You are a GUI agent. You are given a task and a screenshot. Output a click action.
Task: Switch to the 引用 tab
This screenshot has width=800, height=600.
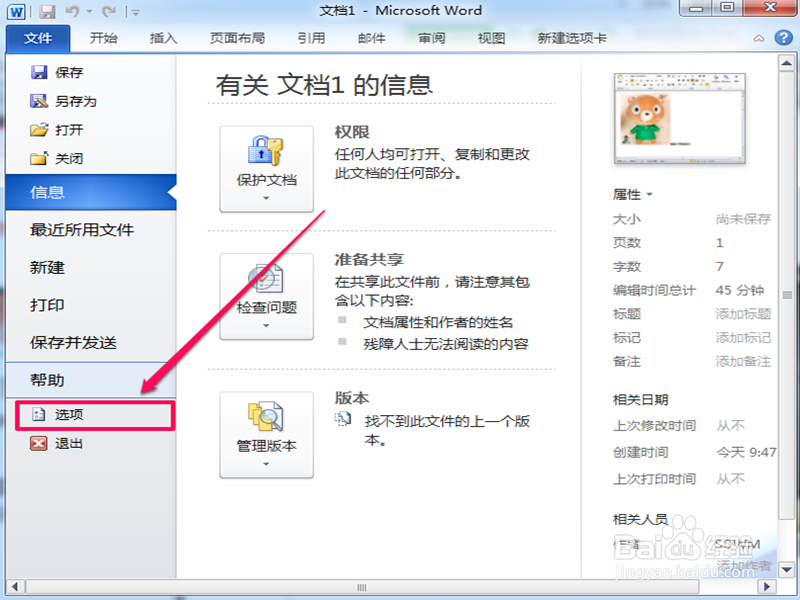311,38
